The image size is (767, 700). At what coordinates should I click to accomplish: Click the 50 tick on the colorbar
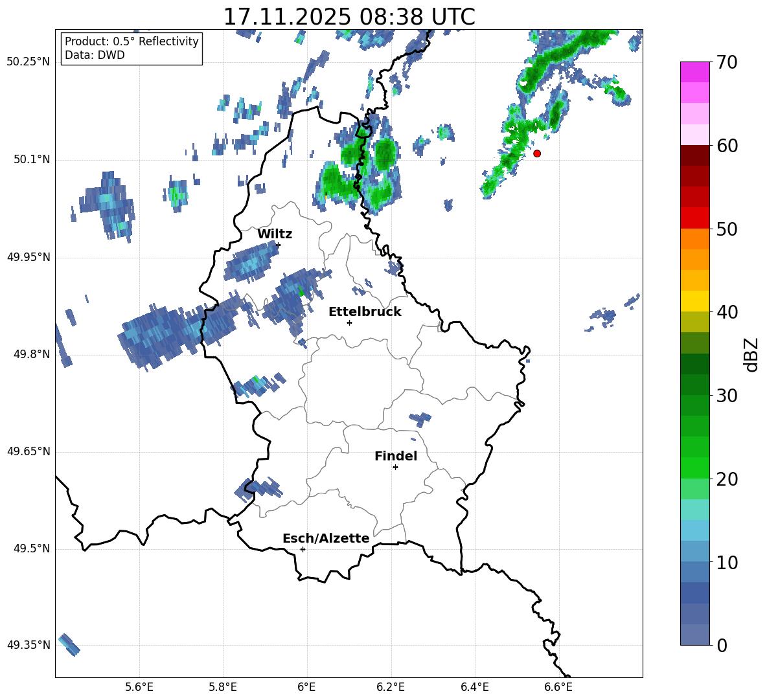pos(727,229)
